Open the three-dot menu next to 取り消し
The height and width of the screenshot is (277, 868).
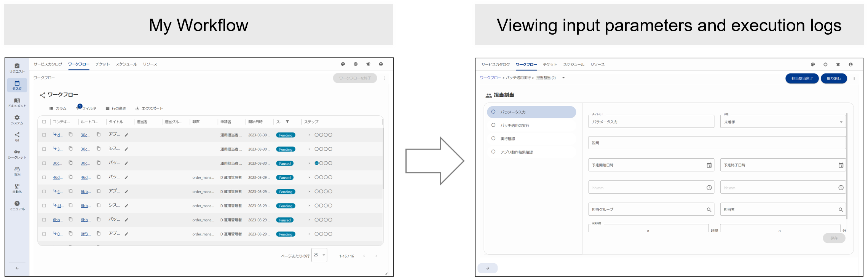coord(854,78)
